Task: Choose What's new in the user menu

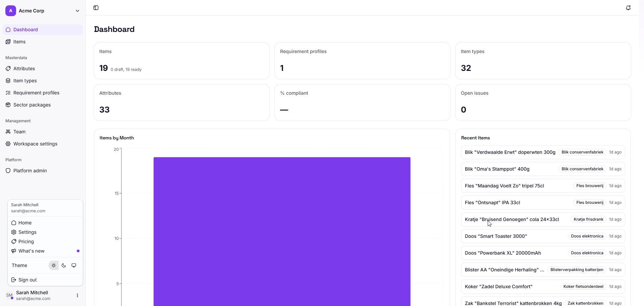Action: point(45,251)
